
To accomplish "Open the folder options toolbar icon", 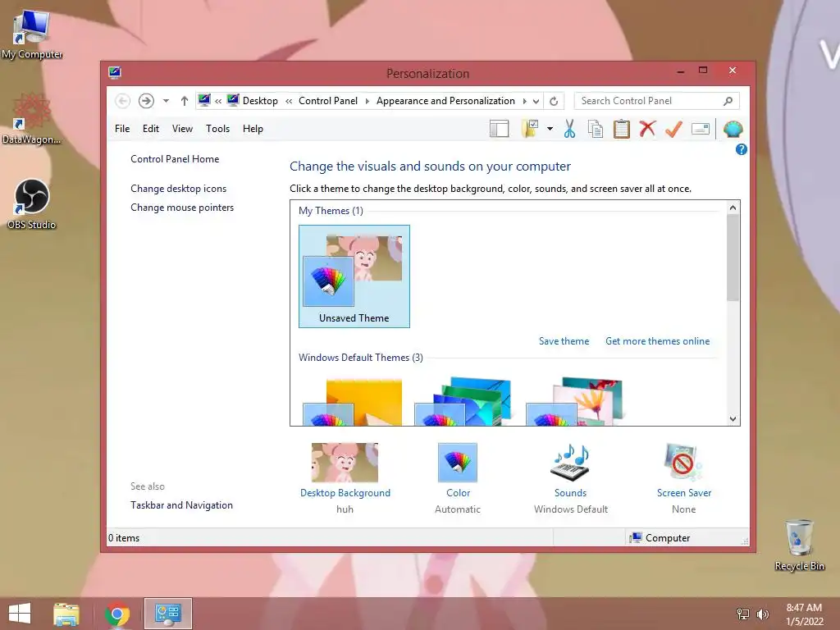I will pos(531,129).
